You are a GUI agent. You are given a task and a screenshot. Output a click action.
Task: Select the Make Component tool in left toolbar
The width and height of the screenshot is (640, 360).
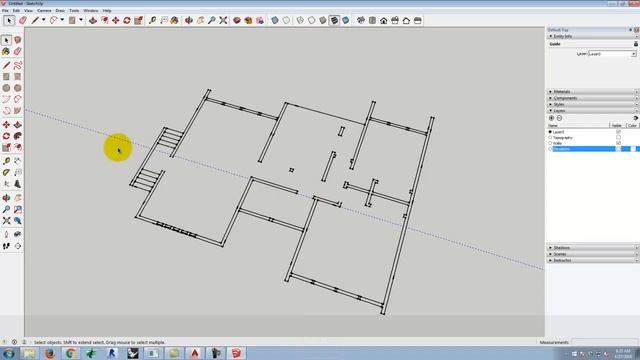(18, 40)
